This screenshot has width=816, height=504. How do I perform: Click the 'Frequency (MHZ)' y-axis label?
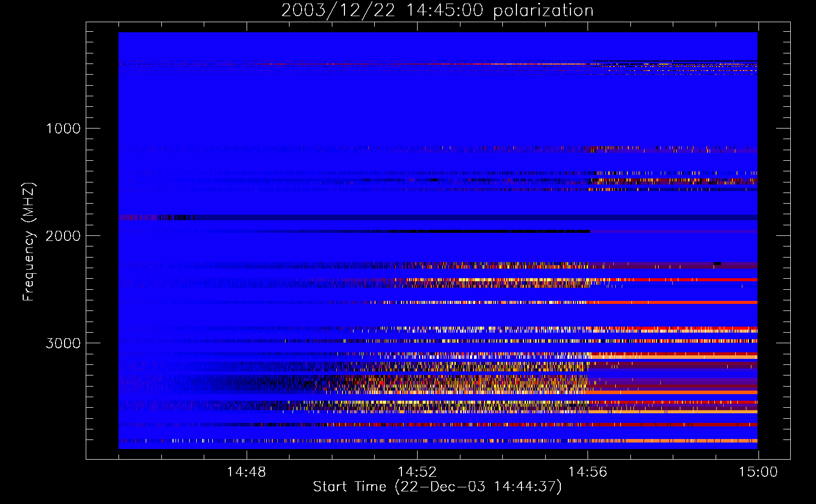tap(29, 242)
